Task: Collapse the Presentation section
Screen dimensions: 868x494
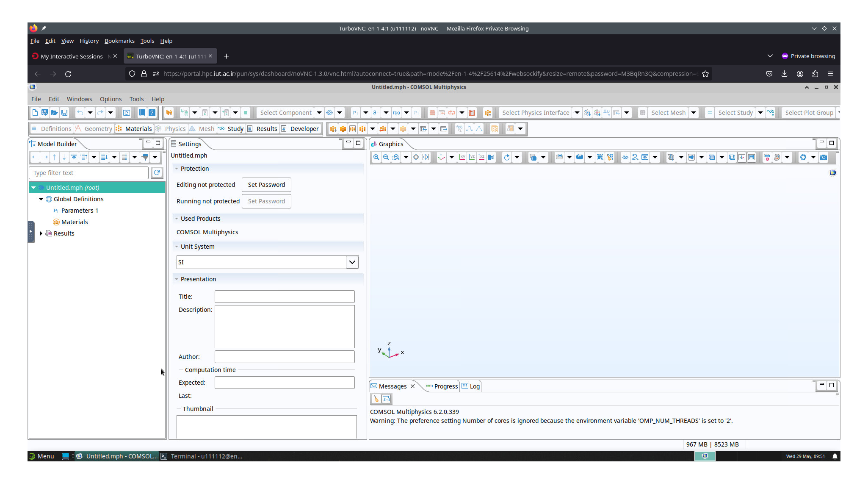Action: [177, 279]
